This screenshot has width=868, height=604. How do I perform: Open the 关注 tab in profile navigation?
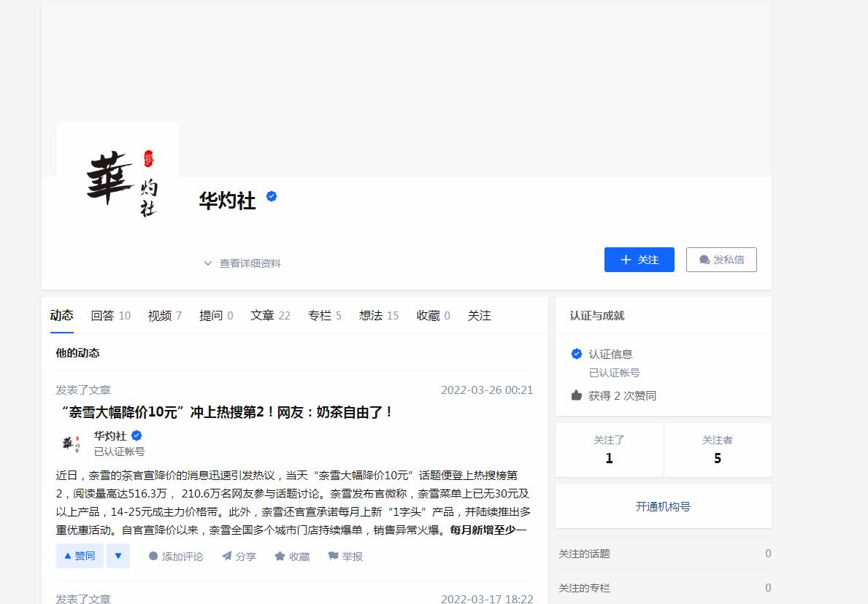point(480,315)
